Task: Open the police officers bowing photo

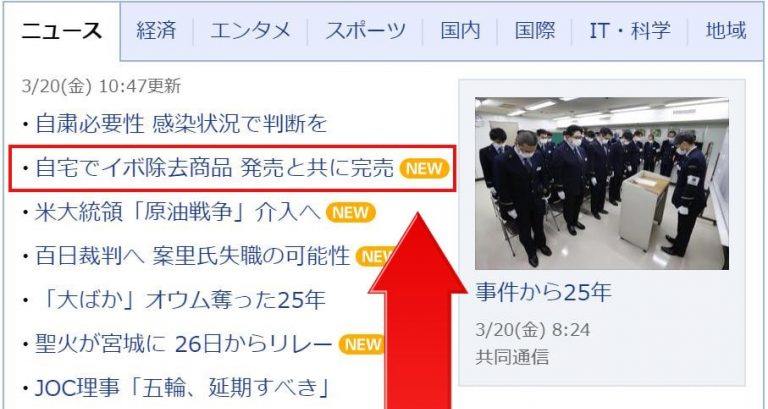Action: click(x=601, y=183)
